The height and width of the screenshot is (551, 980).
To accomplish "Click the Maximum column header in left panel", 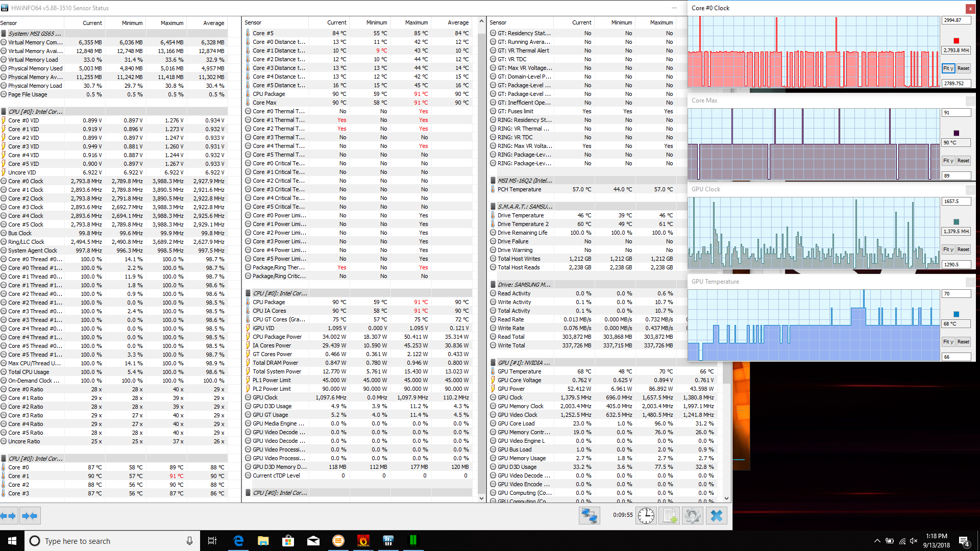I will coord(172,23).
